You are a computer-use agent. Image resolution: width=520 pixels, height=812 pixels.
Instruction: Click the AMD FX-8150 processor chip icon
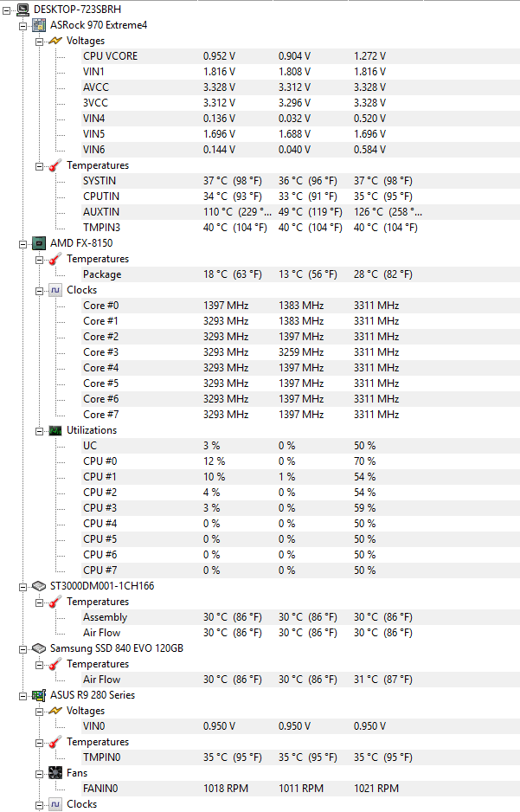pos(39,243)
